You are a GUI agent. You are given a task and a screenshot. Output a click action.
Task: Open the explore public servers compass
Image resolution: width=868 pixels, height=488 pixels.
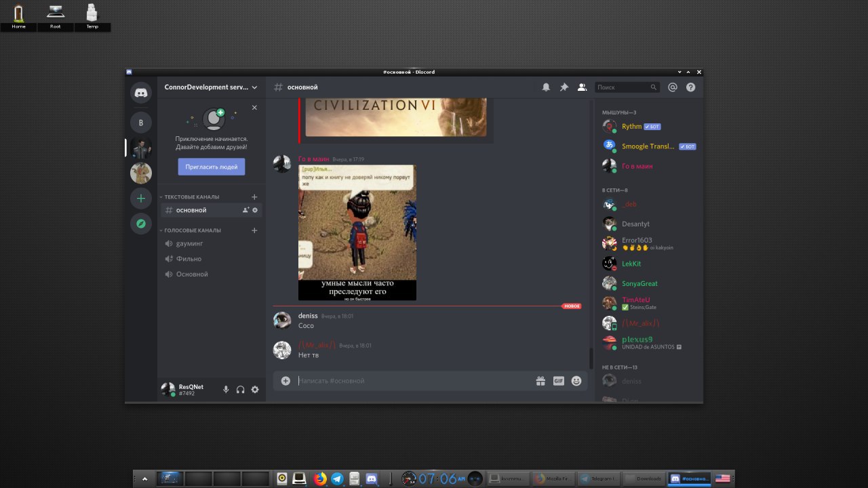[x=141, y=223]
